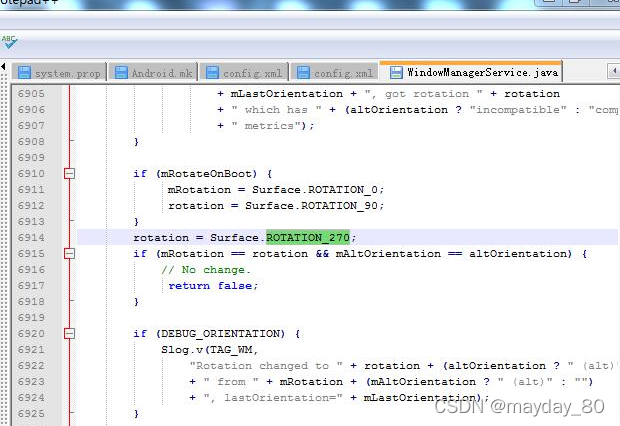The height and width of the screenshot is (426, 620).
Task: Click on mLastOrientation at line 6905
Action: (287, 94)
